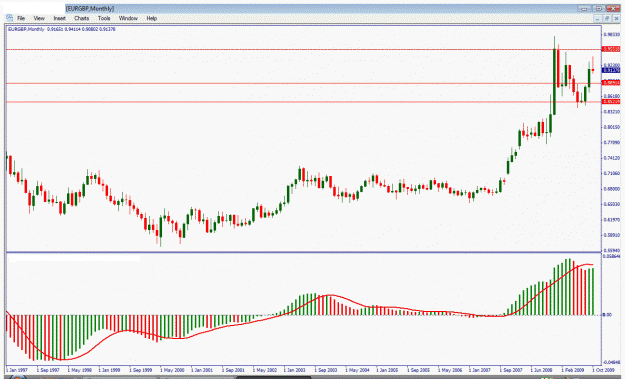
Task: Click the 1 May 2000 date label
Action: (172, 370)
